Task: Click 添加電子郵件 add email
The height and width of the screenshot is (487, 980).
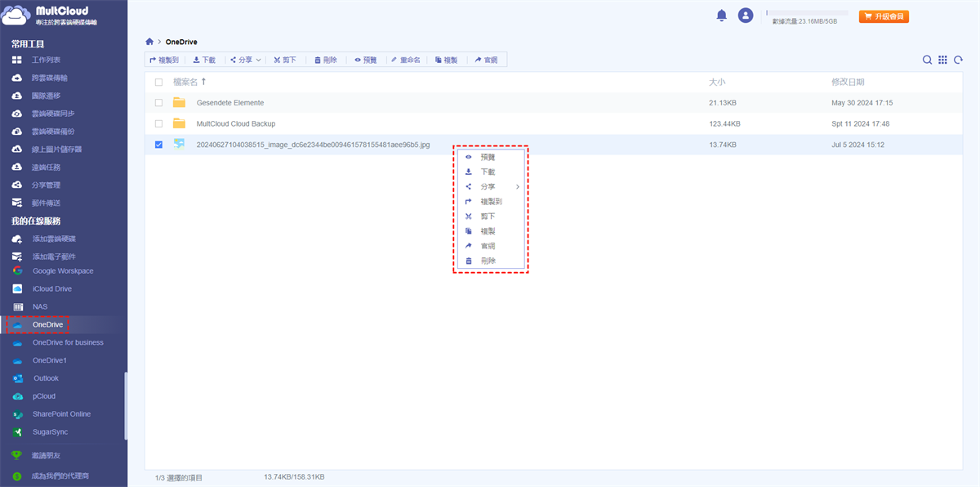Action: coord(54,257)
